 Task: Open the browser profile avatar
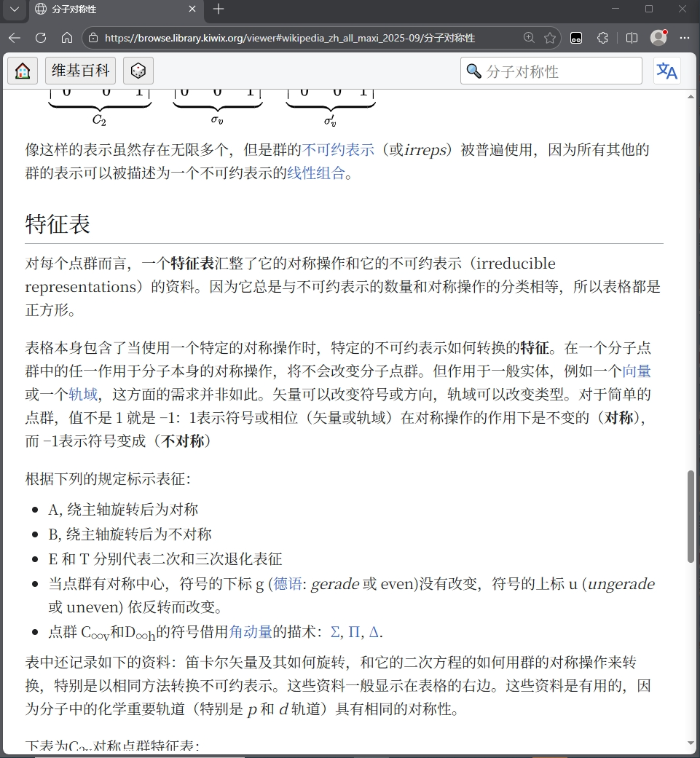click(x=658, y=38)
